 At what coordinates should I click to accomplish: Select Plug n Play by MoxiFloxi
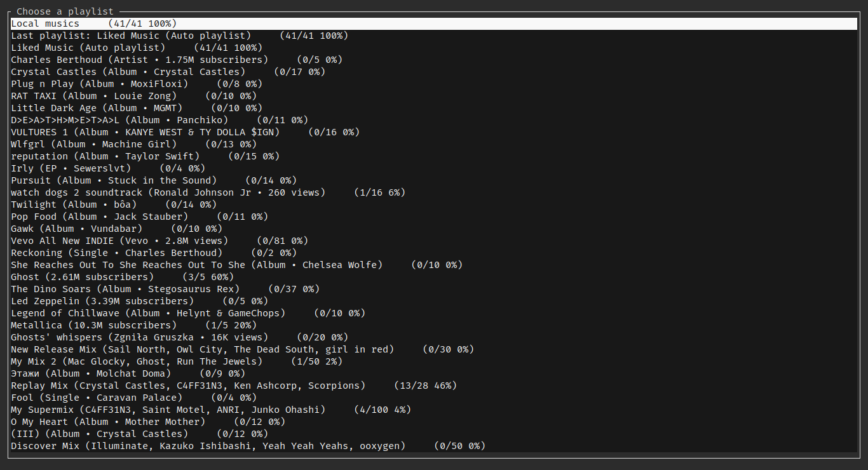[434, 84]
